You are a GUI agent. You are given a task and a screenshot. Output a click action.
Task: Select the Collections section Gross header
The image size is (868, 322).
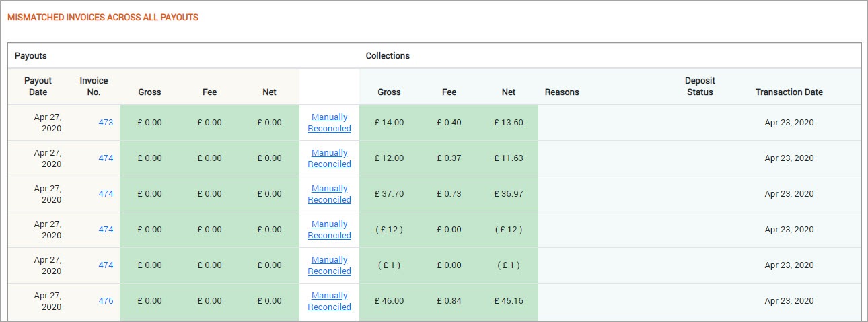click(x=389, y=92)
